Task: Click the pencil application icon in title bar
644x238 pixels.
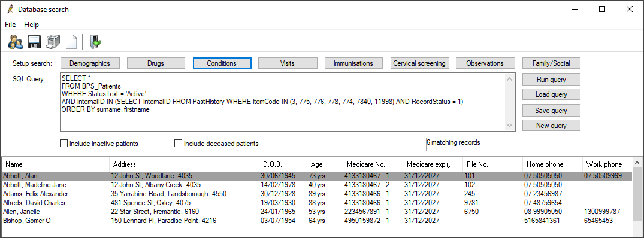Action: (10, 9)
